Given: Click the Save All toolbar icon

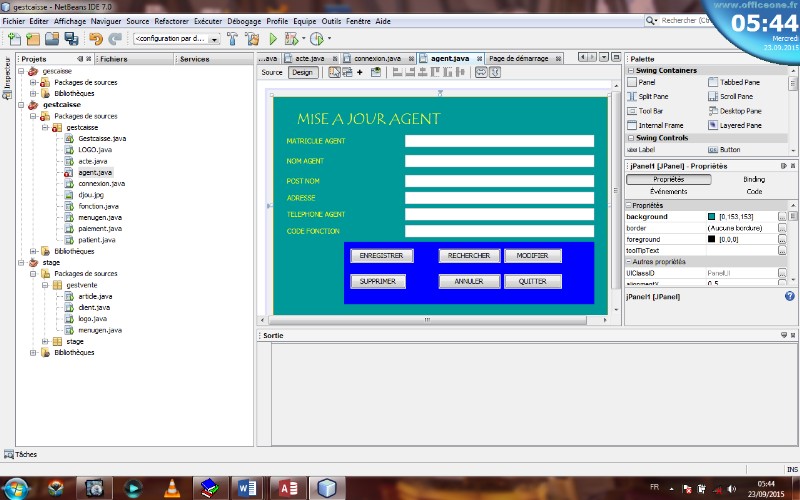Looking at the screenshot, I should [x=71, y=39].
